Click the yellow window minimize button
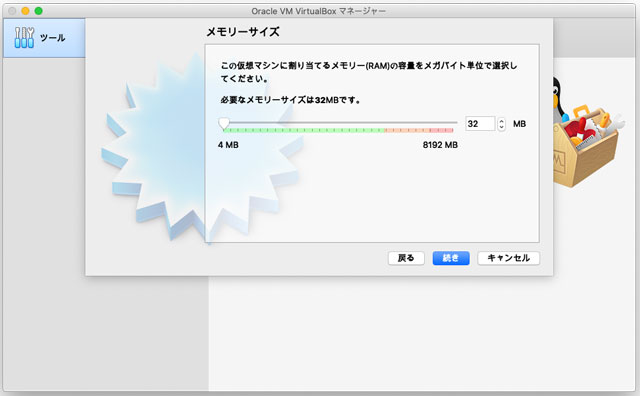This screenshot has height=396, width=640. pos(25,11)
